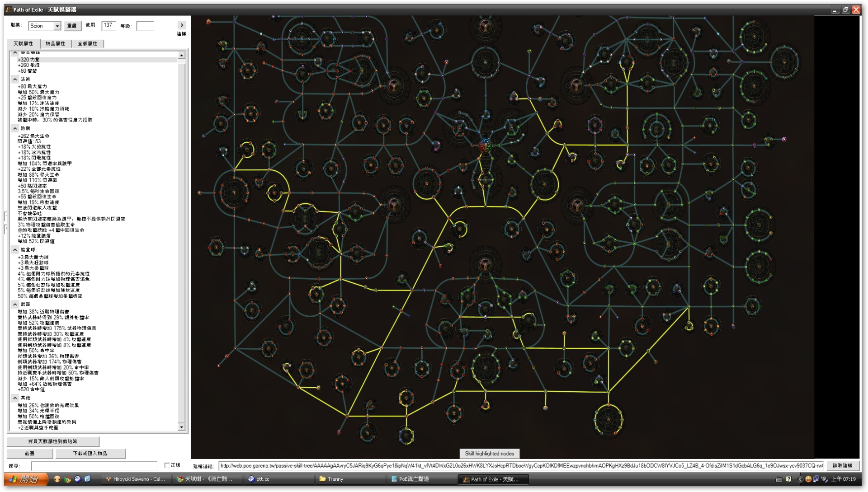The width and height of the screenshot is (868, 492).
Task: Click the 等級 level input field
Action: [x=145, y=26]
